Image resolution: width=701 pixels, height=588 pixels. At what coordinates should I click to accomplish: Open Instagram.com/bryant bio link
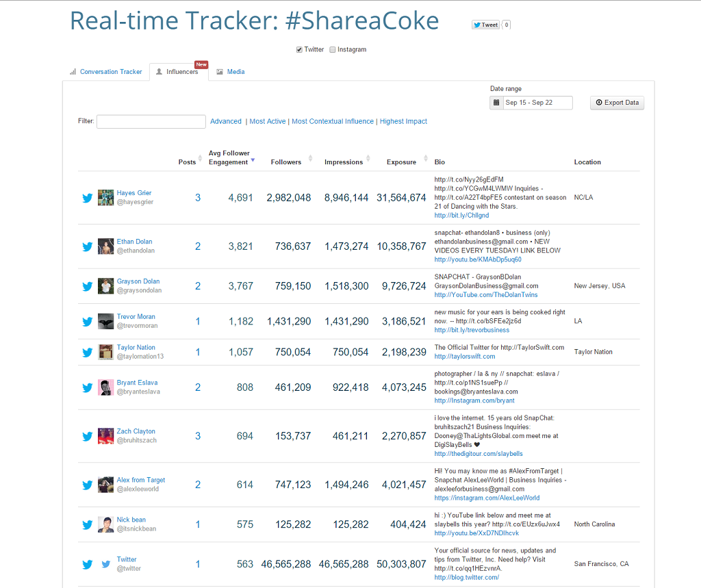pos(474,401)
